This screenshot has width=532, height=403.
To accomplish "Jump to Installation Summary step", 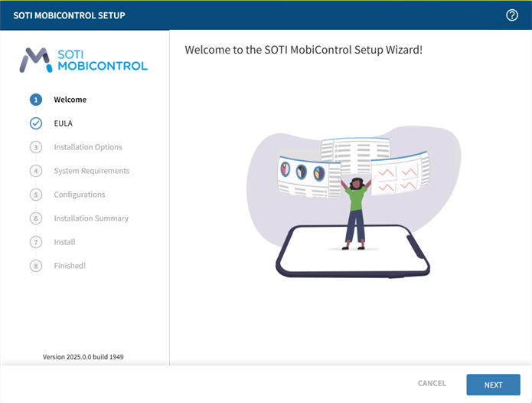I will [91, 218].
